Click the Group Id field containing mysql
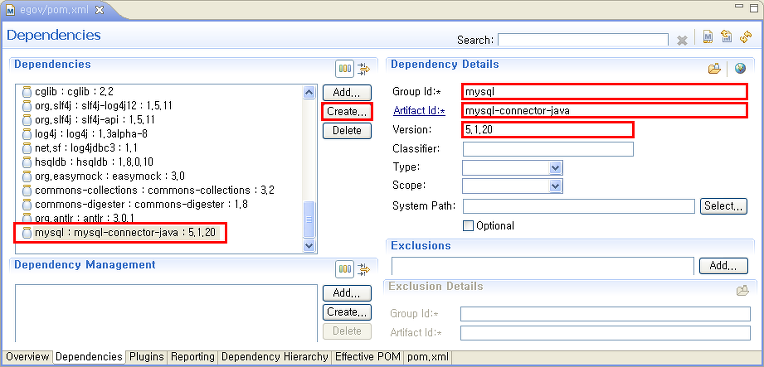The height and width of the screenshot is (367, 764). tap(604, 91)
